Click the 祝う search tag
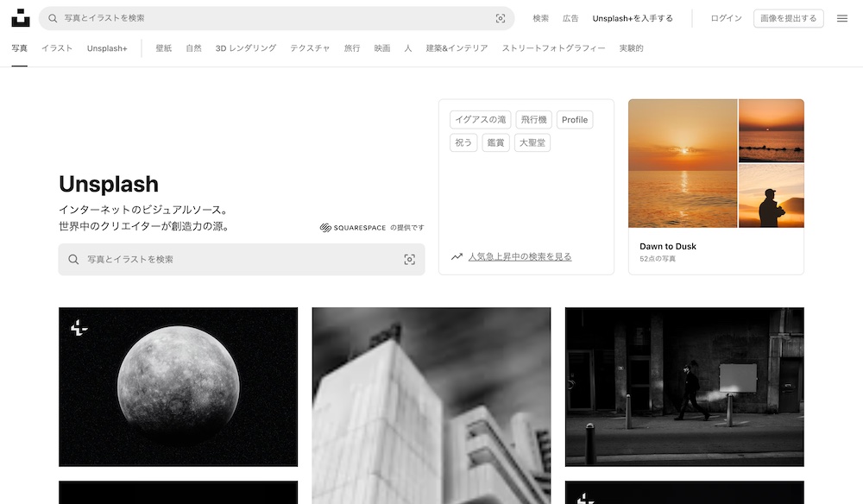This screenshot has height=504, width=863. click(463, 142)
